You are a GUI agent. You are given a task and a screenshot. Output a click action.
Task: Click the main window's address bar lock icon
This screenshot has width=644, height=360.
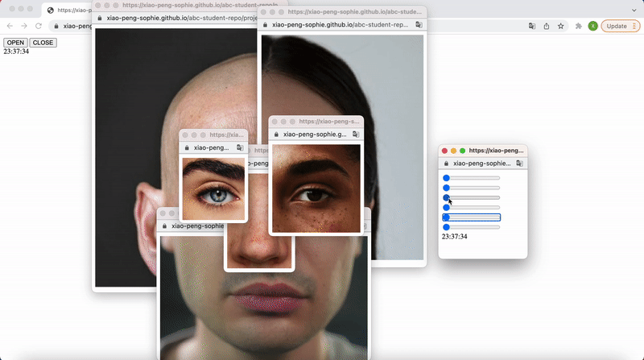click(56, 26)
